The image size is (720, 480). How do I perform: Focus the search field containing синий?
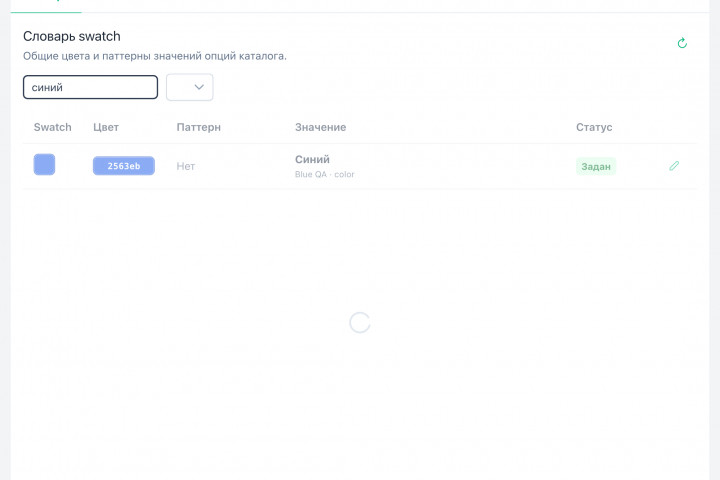(x=90, y=87)
